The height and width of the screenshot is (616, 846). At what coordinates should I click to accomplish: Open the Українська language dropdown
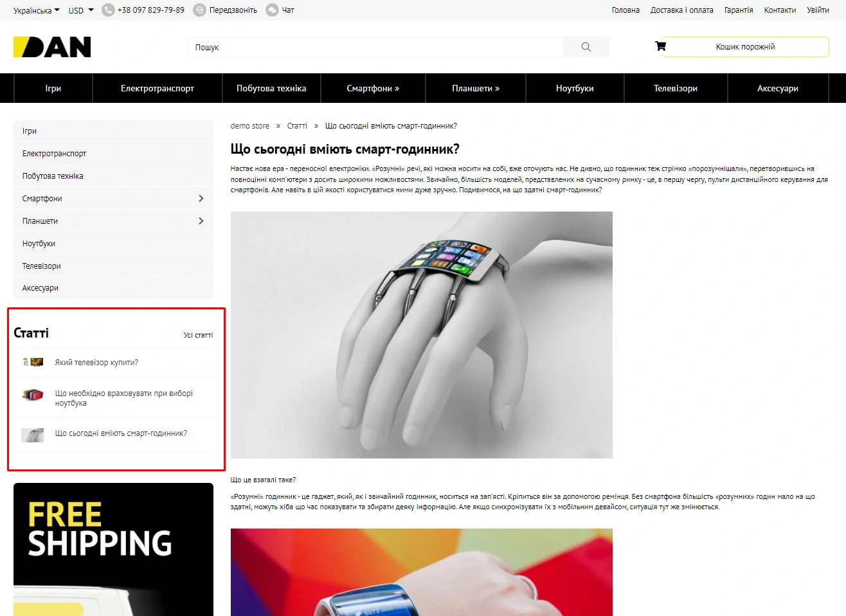click(x=37, y=10)
